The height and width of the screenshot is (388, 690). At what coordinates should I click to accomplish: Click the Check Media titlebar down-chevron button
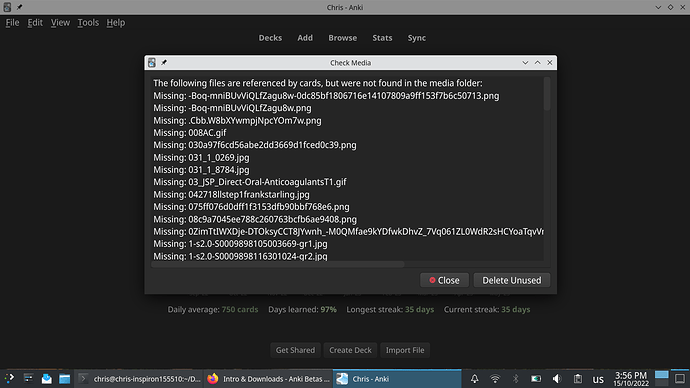pyautogui.click(x=525, y=62)
